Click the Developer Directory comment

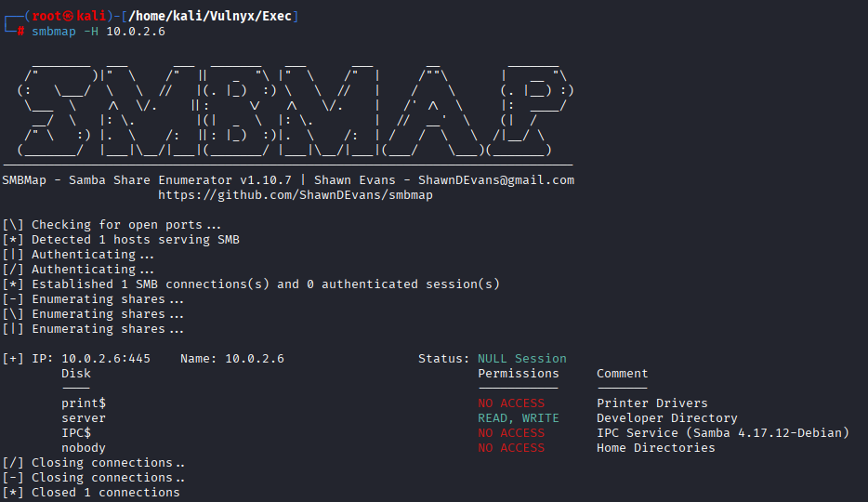tap(666, 418)
